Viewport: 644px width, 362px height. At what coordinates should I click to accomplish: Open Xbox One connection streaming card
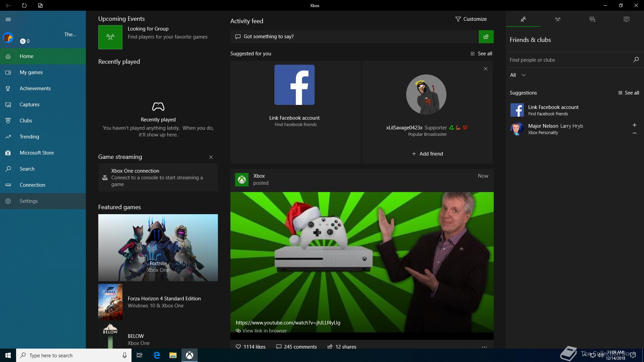tap(158, 177)
